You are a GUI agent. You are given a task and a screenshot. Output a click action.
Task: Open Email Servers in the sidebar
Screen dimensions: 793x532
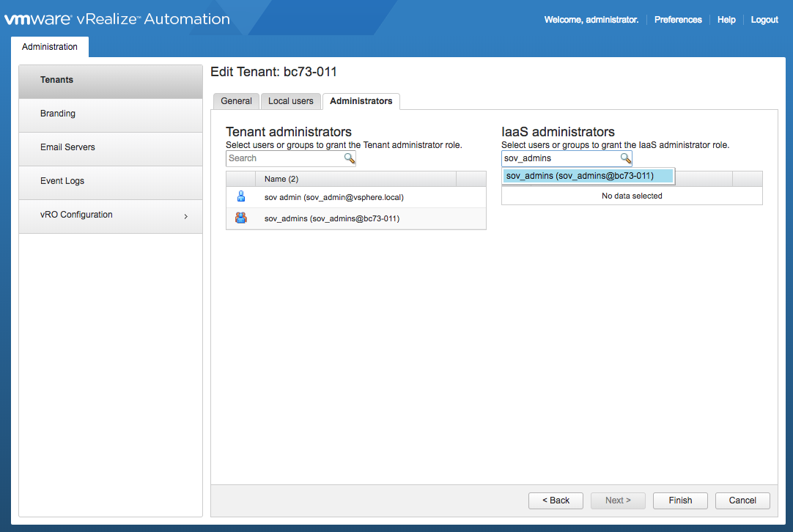(111, 149)
